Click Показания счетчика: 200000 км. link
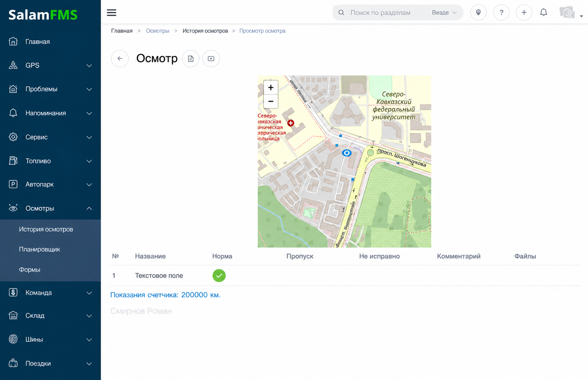This screenshot has width=588, height=380. (165, 295)
